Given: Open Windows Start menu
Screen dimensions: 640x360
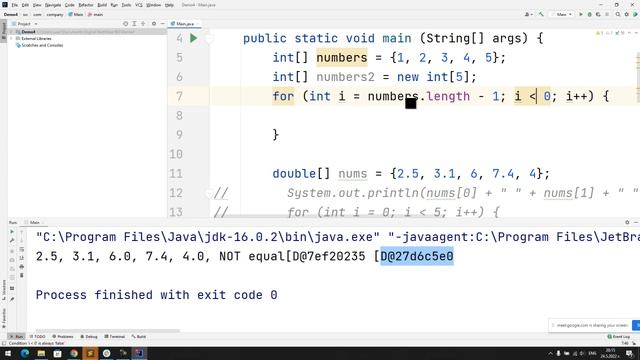Looking at the screenshot, I should click(x=8, y=353).
